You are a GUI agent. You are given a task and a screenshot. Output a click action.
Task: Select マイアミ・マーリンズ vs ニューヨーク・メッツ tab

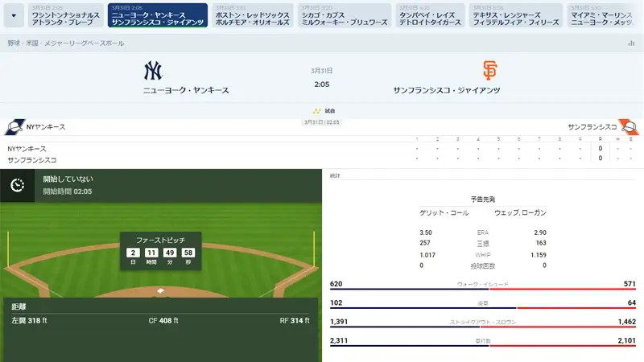603,15
